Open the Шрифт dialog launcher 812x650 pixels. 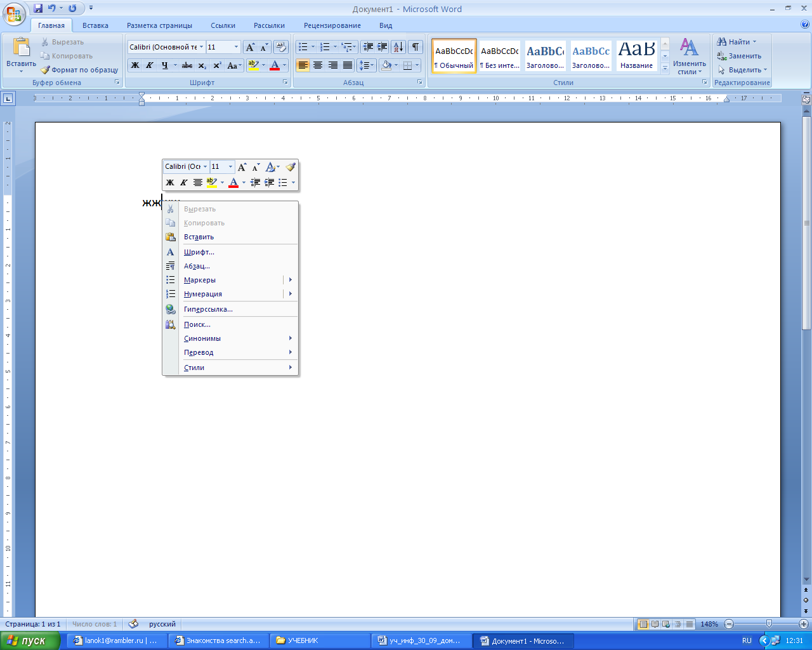[285, 83]
